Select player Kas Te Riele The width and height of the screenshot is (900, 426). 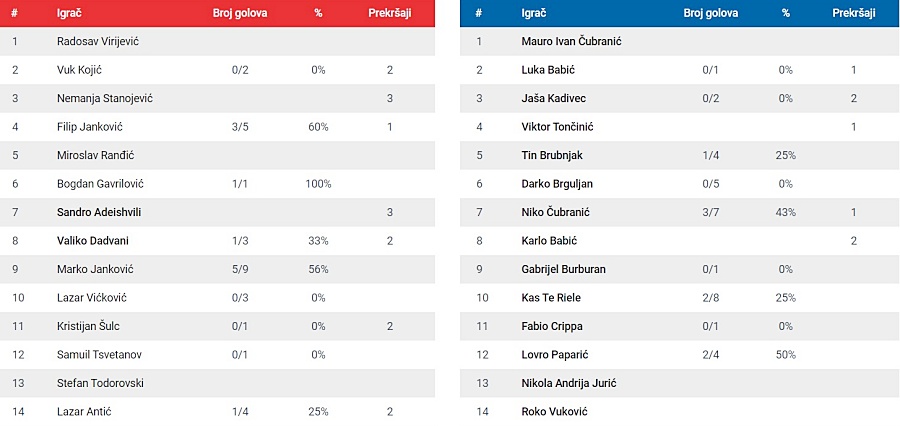coord(551,298)
